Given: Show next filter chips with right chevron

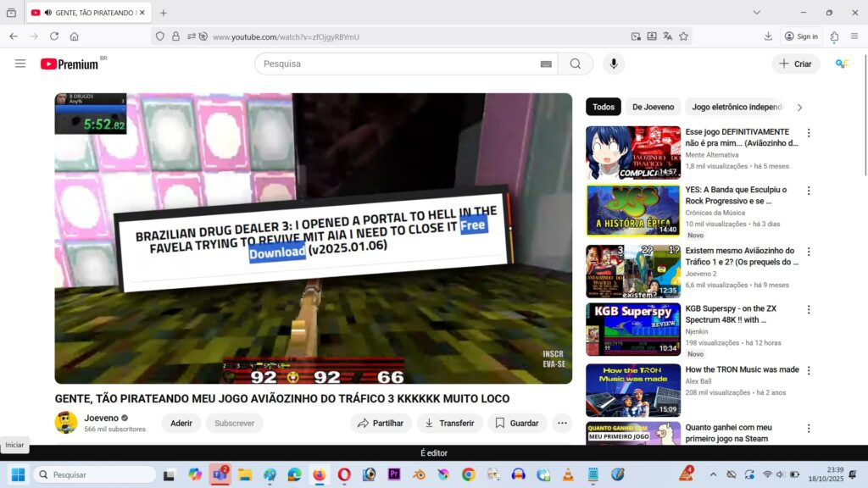Looking at the screenshot, I should pos(798,108).
